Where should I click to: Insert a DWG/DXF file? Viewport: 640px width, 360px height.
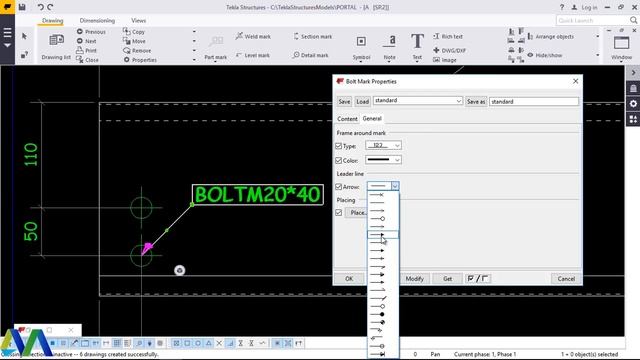click(449, 50)
